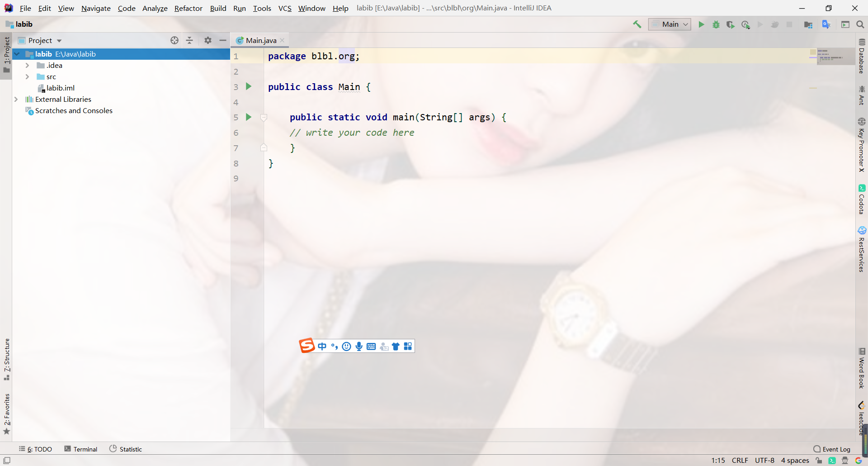This screenshot has height=466, width=868.
Task: Toggle the Ant tool window
Action: (x=862, y=95)
